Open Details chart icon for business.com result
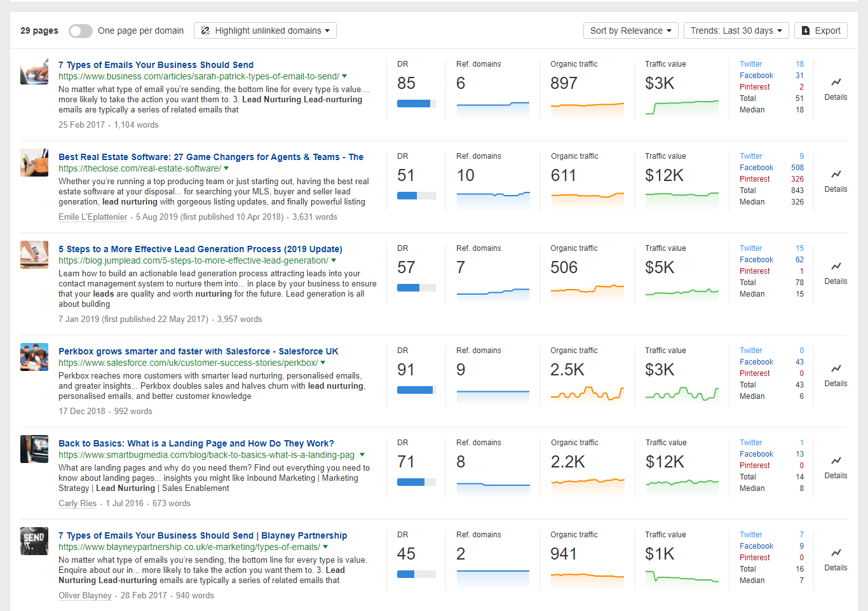The image size is (868, 611). 836,82
